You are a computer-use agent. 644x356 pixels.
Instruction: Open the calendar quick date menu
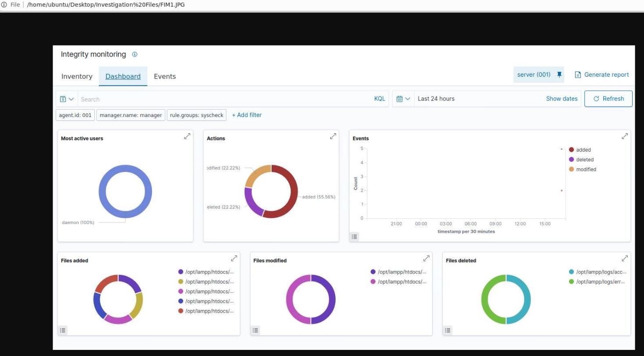click(x=403, y=99)
